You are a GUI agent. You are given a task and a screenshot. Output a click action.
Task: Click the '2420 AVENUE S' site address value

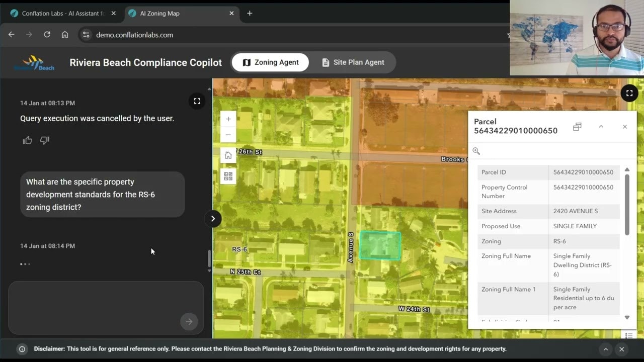[x=576, y=211]
